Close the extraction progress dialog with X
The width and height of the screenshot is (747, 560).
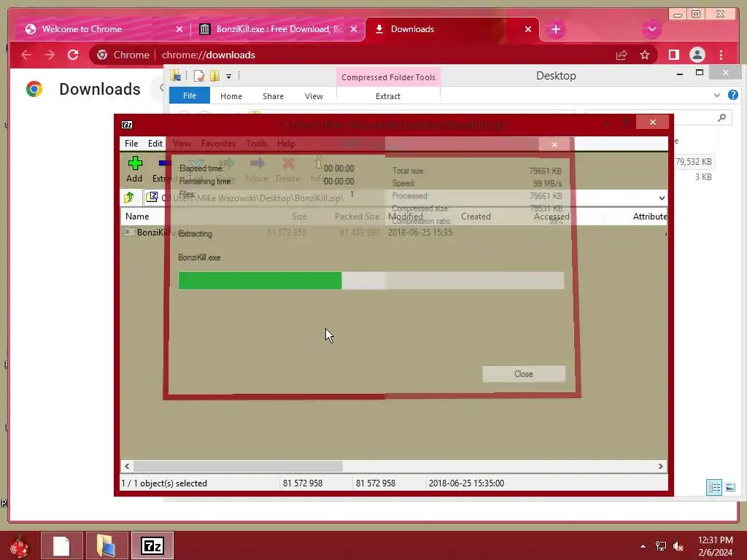pyautogui.click(x=554, y=144)
